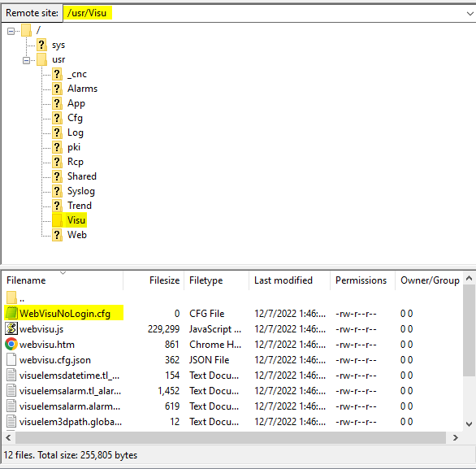Click the parent directory .. folder icon
This screenshot has width=476, height=469.
(11, 297)
